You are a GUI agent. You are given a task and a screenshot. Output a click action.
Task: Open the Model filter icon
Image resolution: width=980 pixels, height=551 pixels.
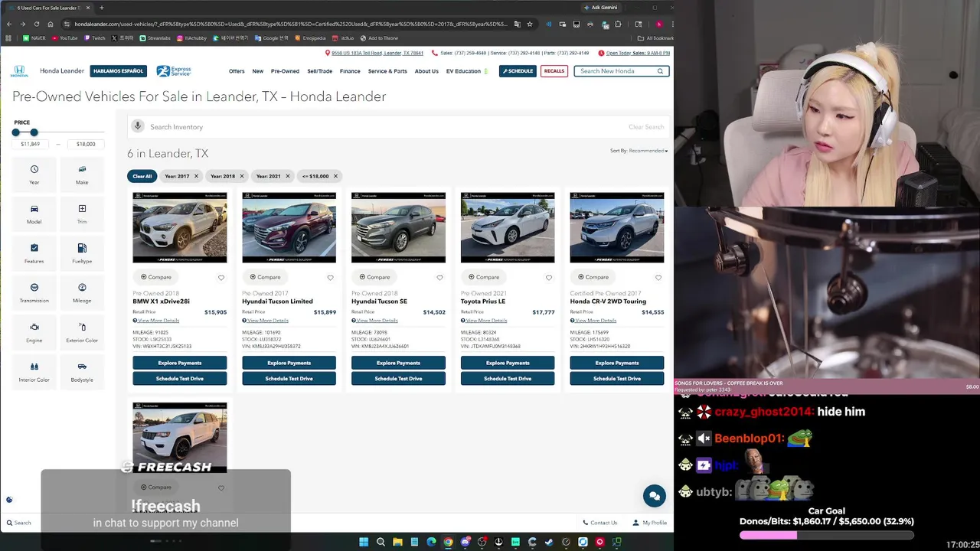pyautogui.click(x=34, y=209)
